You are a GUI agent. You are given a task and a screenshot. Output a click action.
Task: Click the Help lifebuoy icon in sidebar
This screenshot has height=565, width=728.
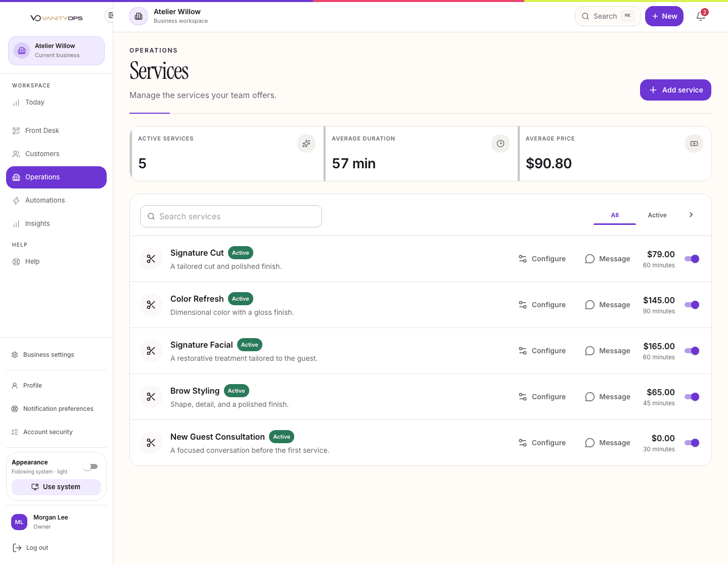tap(16, 262)
